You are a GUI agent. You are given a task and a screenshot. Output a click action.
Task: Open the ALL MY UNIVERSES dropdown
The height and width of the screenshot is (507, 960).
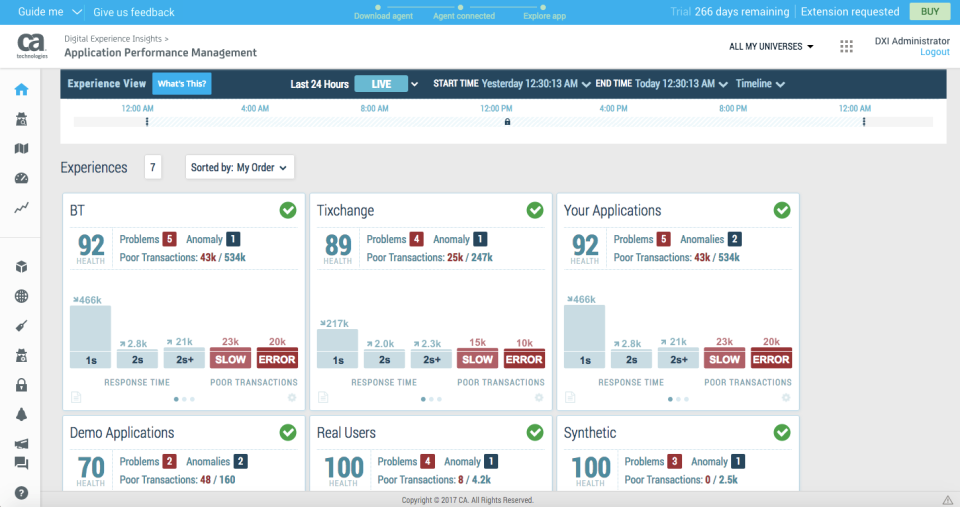click(771, 47)
